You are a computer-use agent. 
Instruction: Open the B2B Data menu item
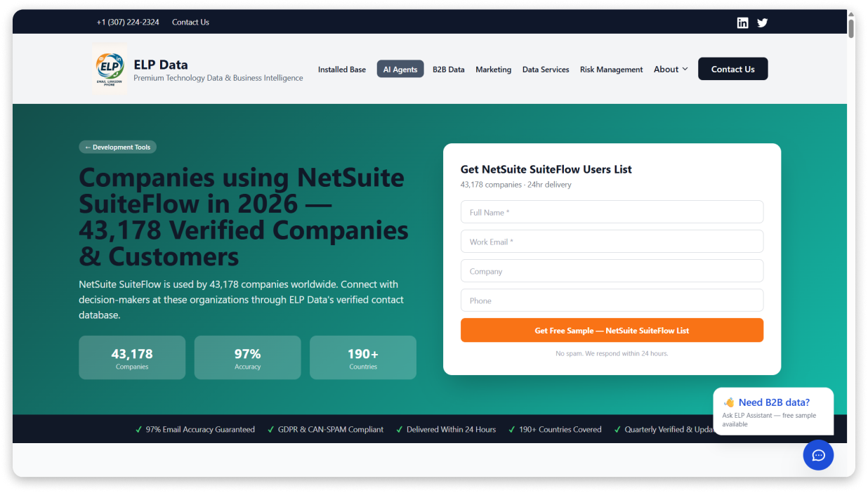click(449, 70)
